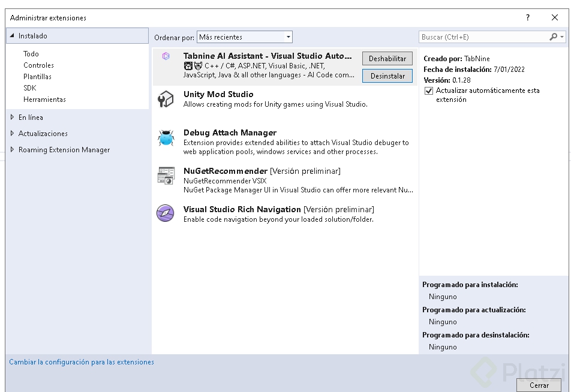
Task: Select the Plantillas category
Action: [38, 77]
